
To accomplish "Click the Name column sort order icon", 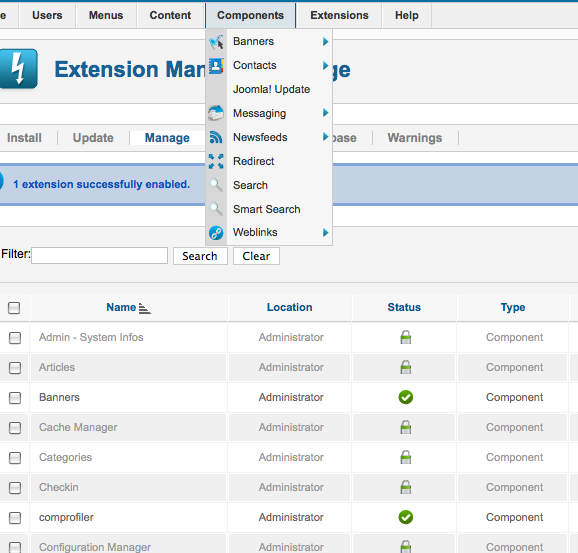I will 144,308.
